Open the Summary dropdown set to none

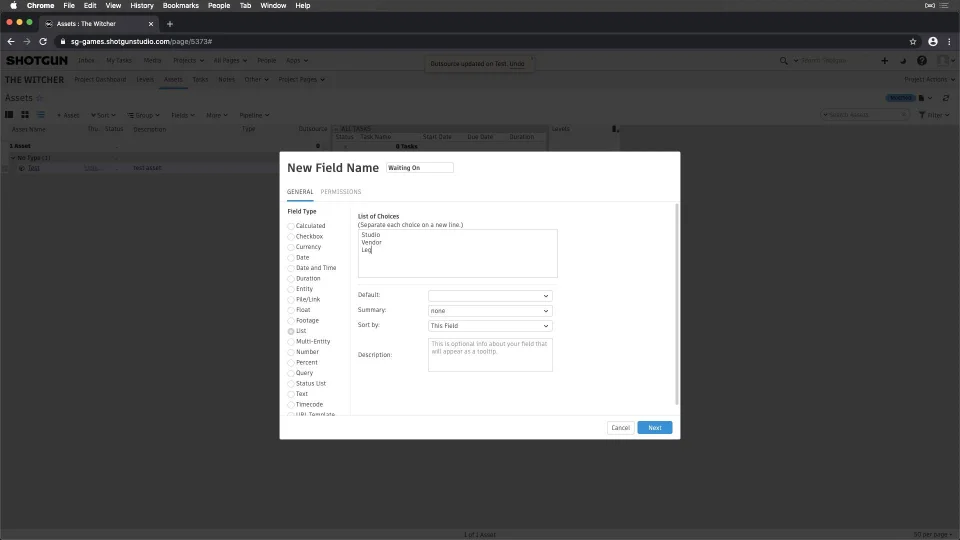click(x=490, y=311)
